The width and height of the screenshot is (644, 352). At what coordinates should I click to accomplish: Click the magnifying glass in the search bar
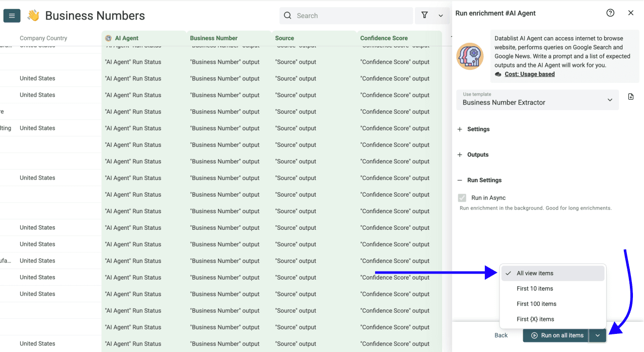pos(288,16)
